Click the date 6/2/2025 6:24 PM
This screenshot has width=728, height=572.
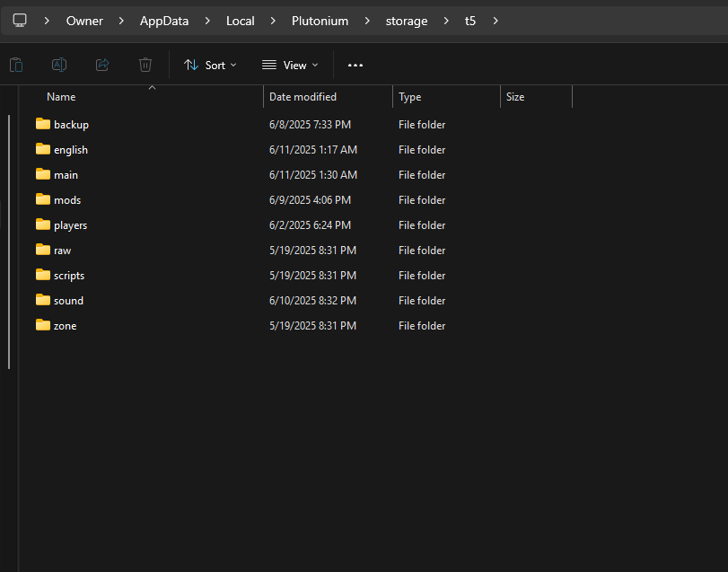tap(311, 224)
